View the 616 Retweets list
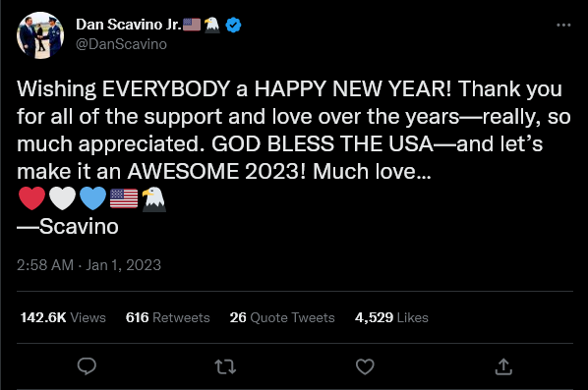 [167, 317]
